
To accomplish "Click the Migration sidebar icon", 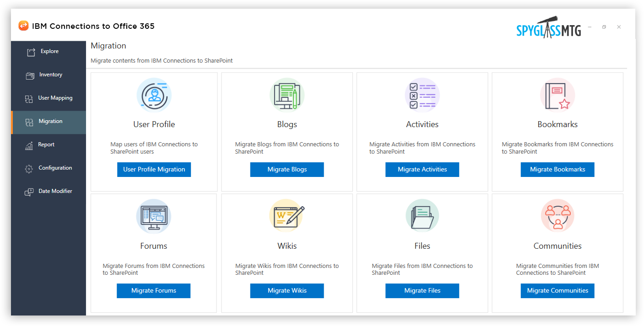I will click(29, 122).
